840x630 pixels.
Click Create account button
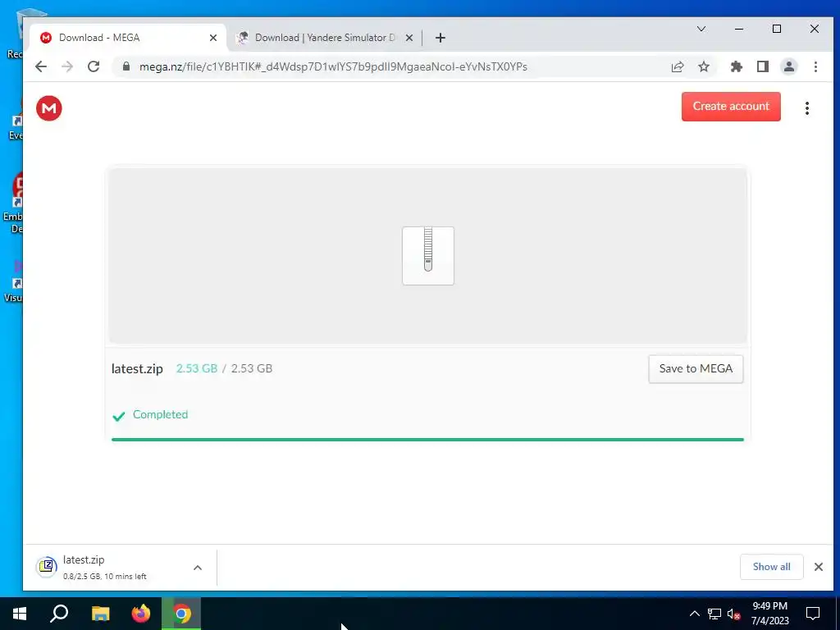731,106
